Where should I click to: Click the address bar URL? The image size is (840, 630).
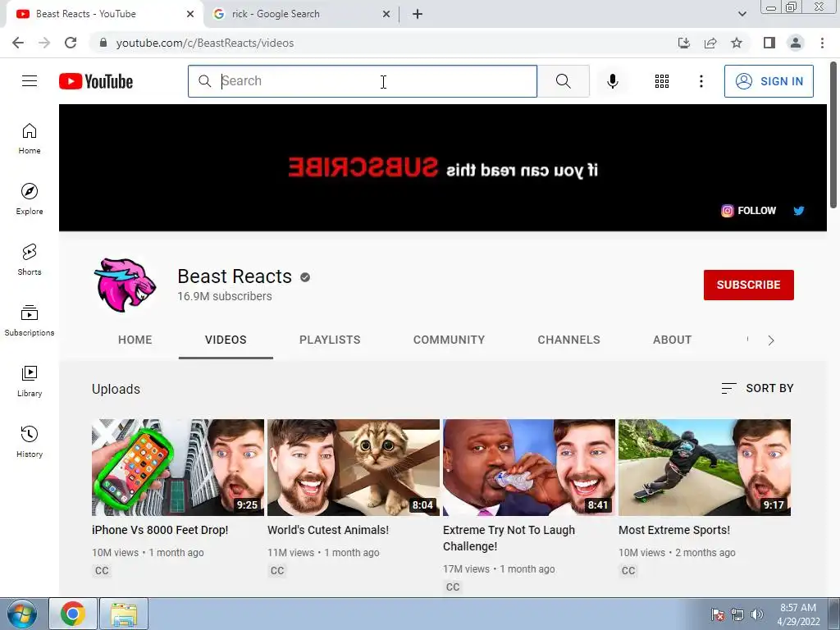pyautogui.click(x=204, y=43)
